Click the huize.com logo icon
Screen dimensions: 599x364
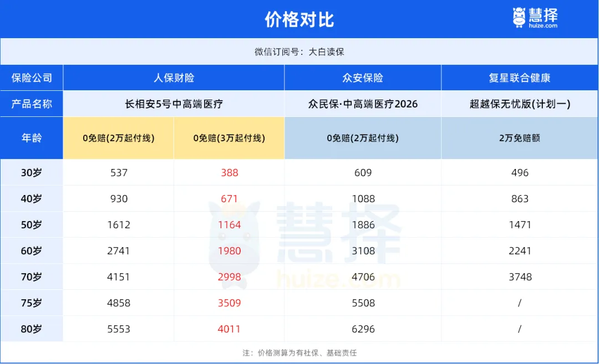[535, 18]
